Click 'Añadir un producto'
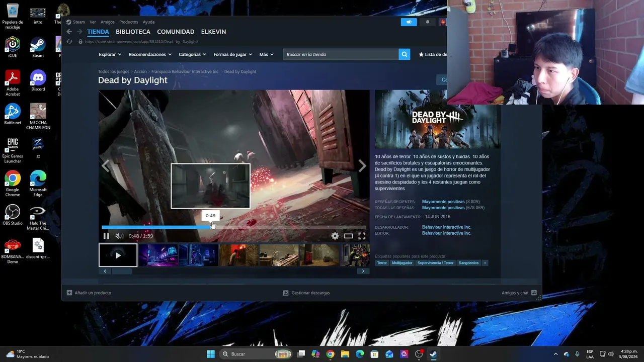 click(89, 293)
